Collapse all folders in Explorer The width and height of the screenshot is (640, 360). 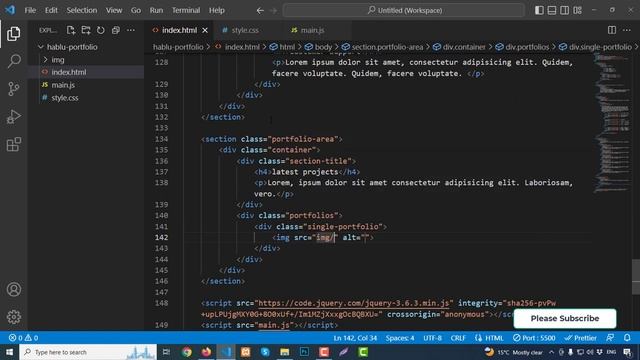coord(116,30)
